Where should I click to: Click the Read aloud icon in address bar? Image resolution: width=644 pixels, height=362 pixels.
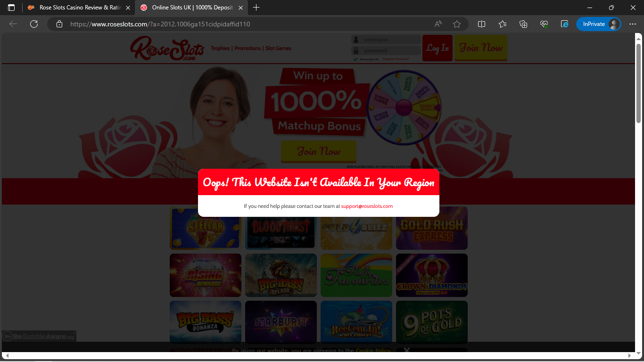(x=438, y=24)
